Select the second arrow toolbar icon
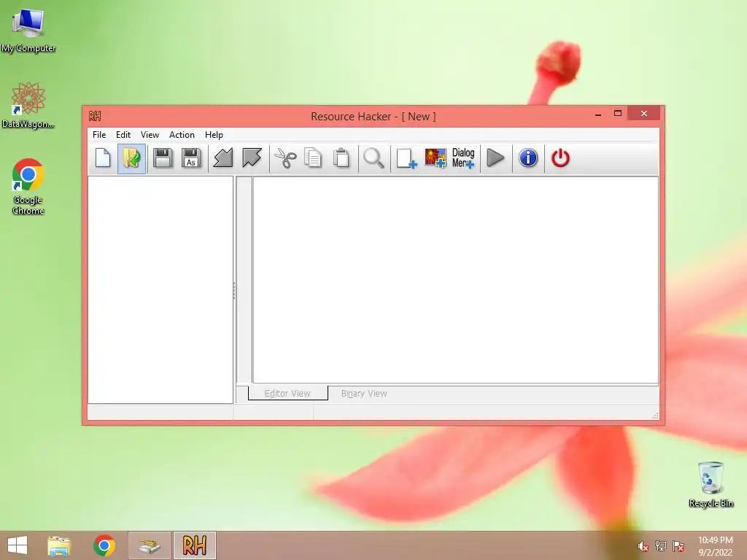This screenshot has width=747, height=560. [252, 158]
